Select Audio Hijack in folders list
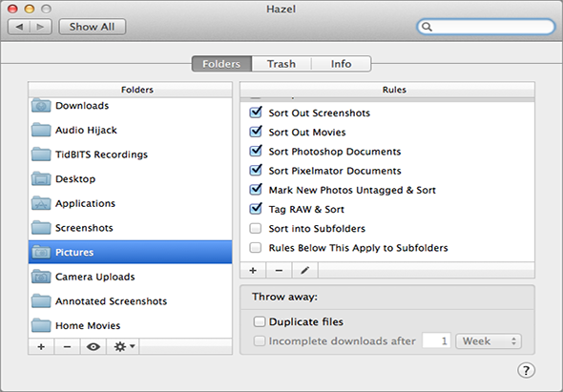563x392 pixels. click(131, 130)
